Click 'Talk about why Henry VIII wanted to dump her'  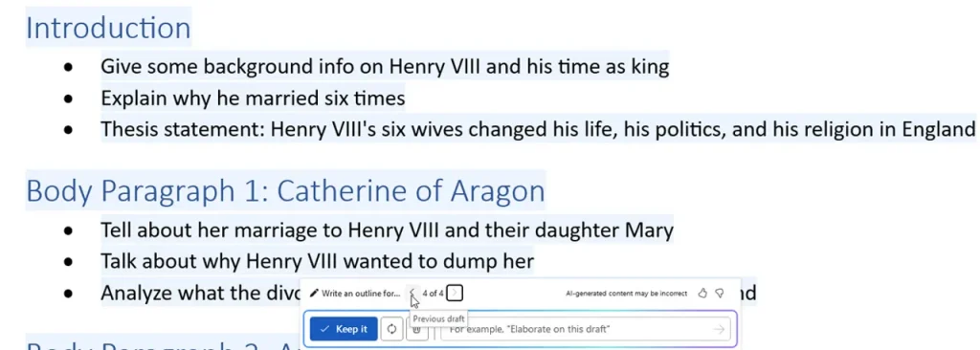[x=318, y=261]
